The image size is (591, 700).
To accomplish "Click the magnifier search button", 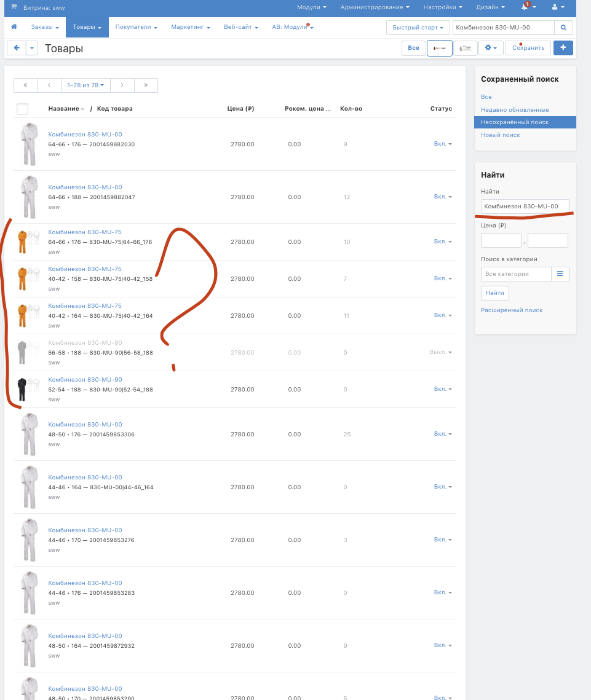I will point(563,28).
